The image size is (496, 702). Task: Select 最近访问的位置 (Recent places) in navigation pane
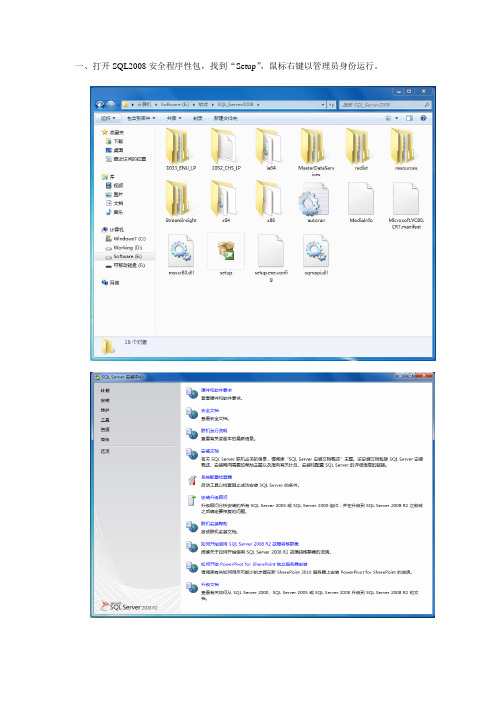tap(125, 159)
